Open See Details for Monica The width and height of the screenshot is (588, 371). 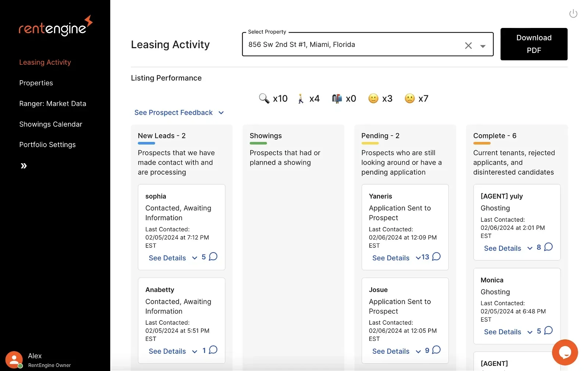point(502,332)
